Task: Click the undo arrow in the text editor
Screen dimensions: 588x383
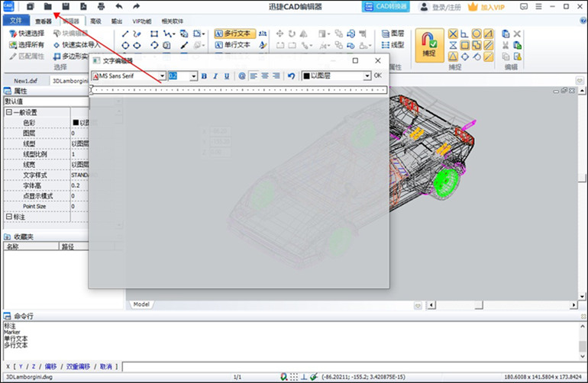Action: (292, 76)
